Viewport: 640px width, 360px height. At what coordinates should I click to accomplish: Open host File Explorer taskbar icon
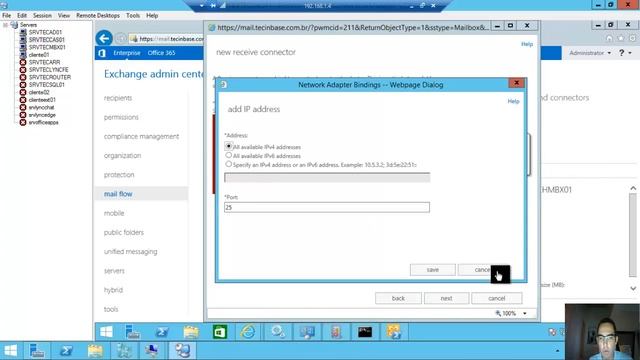[95, 351]
